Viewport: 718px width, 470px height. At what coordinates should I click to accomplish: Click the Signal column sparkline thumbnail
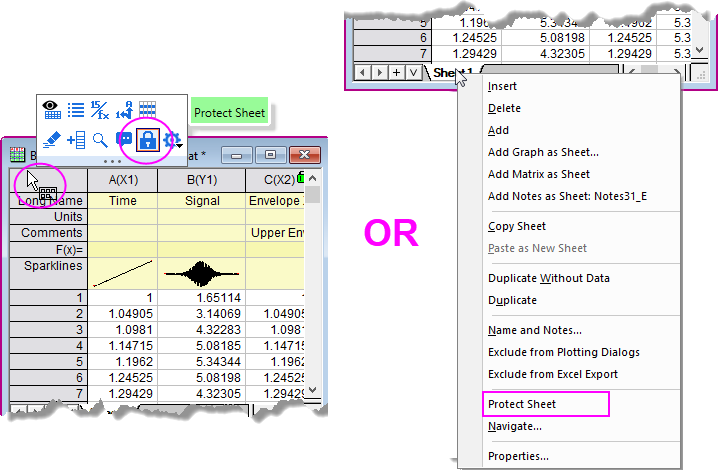201,273
